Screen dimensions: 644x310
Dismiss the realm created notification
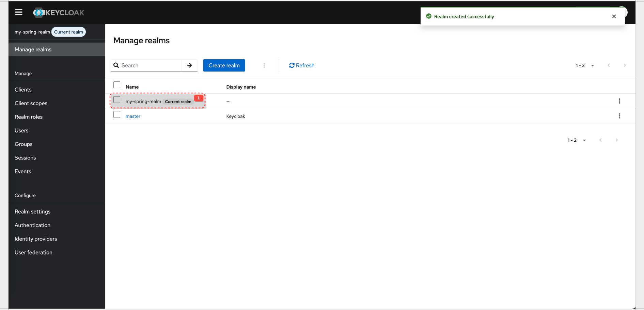pos(614,16)
